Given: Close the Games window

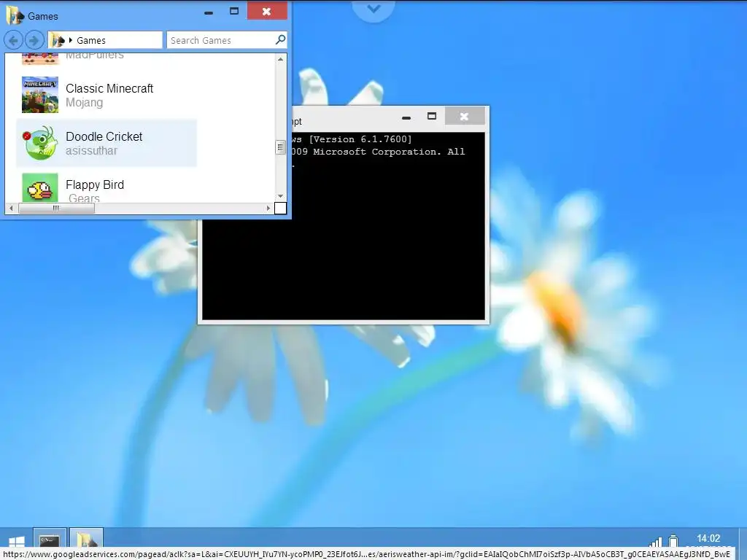Looking at the screenshot, I should pos(267,11).
